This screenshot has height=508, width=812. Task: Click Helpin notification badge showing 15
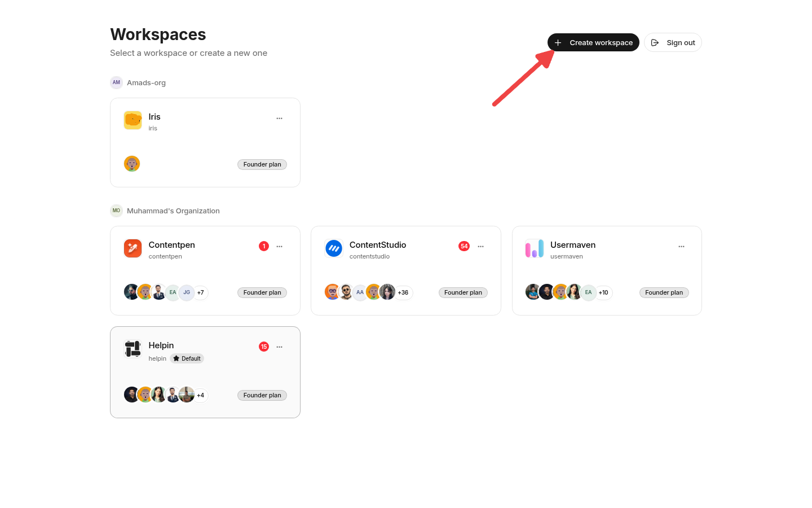tap(264, 347)
